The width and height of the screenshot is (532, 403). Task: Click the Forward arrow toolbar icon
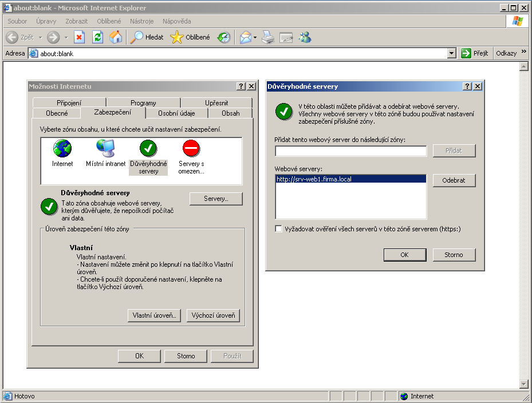point(53,37)
